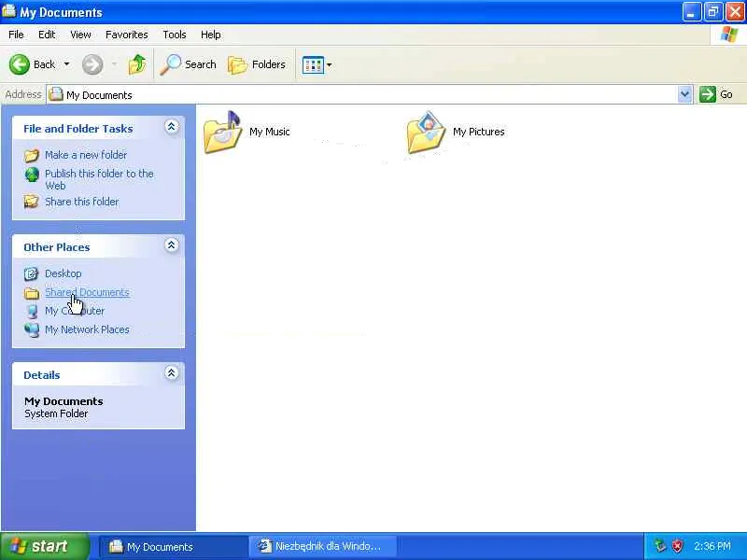Click the Other Places header text
This screenshot has height=560, width=747.
(57, 247)
